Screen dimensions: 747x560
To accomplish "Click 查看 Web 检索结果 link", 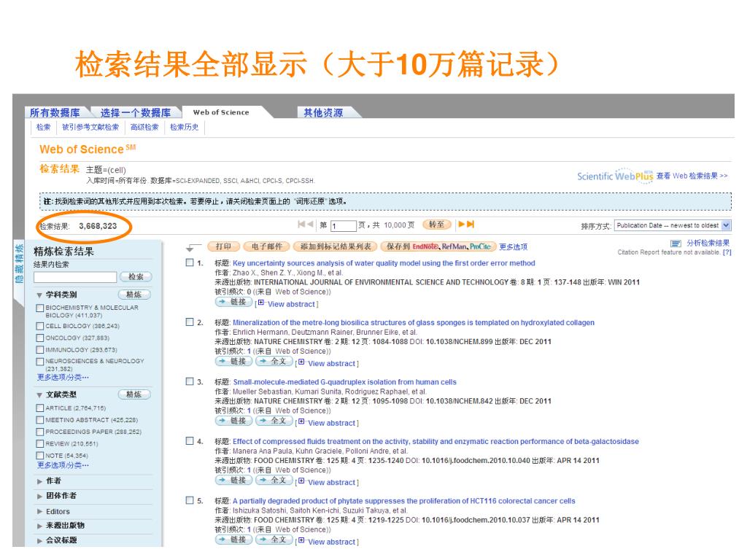I will 692,176.
